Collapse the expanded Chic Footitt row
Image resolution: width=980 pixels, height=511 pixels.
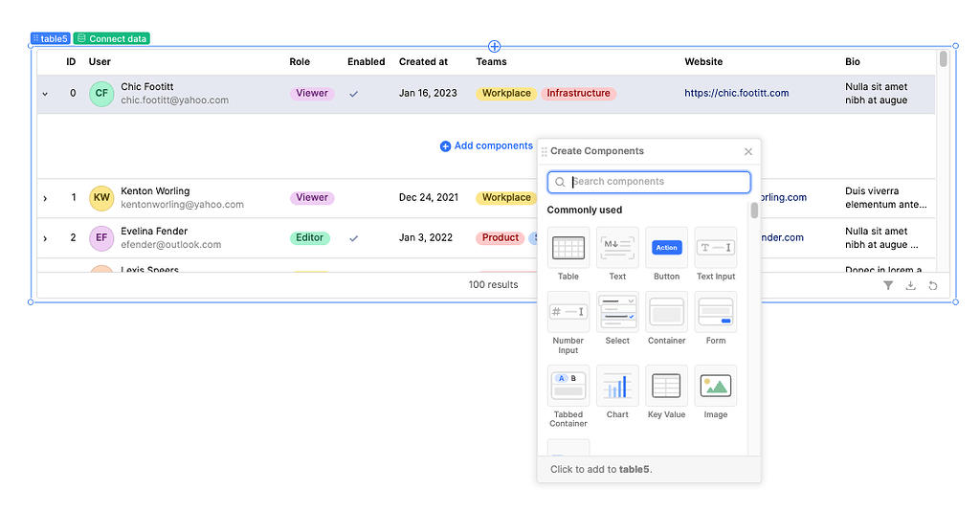45,94
